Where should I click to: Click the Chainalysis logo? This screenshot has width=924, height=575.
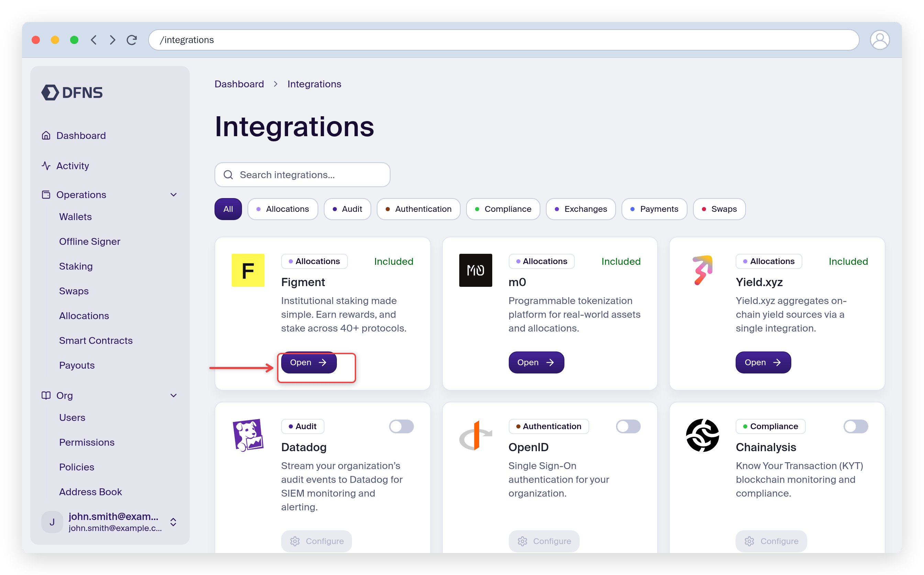(703, 435)
